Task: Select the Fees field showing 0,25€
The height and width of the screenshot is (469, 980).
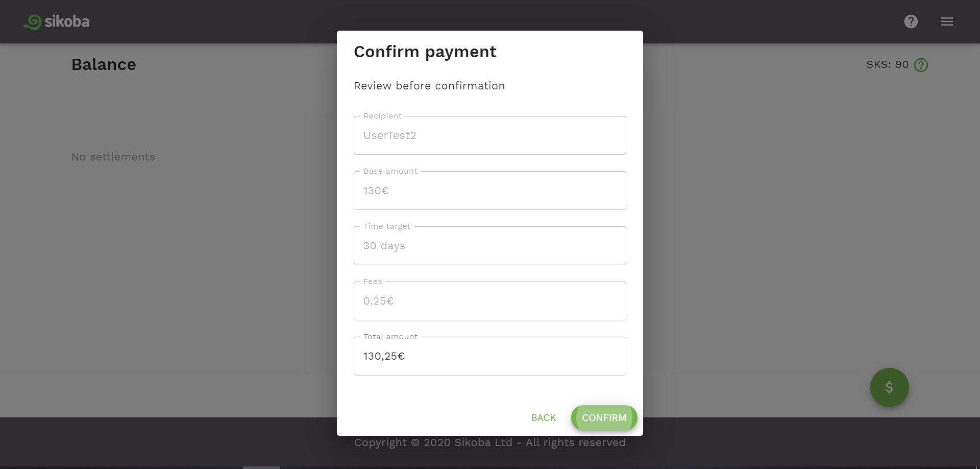Action: coord(490,301)
